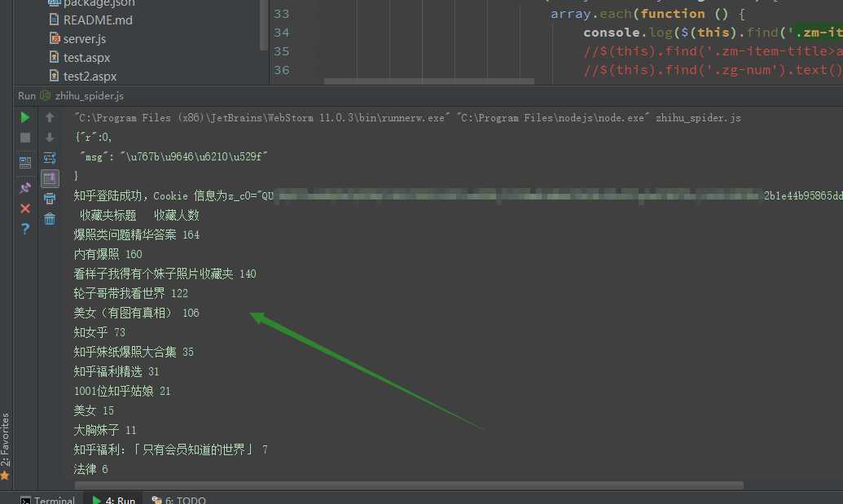Click the '收藏夹标题 收藏人数' header line
The height and width of the screenshot is (504, 843).
click(139, 216)
